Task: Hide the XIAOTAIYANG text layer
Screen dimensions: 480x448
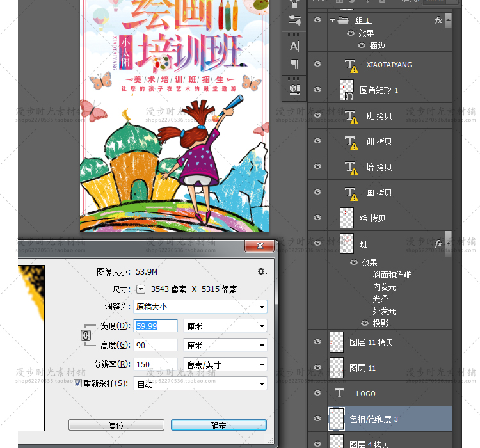Action: pos(317,65)
